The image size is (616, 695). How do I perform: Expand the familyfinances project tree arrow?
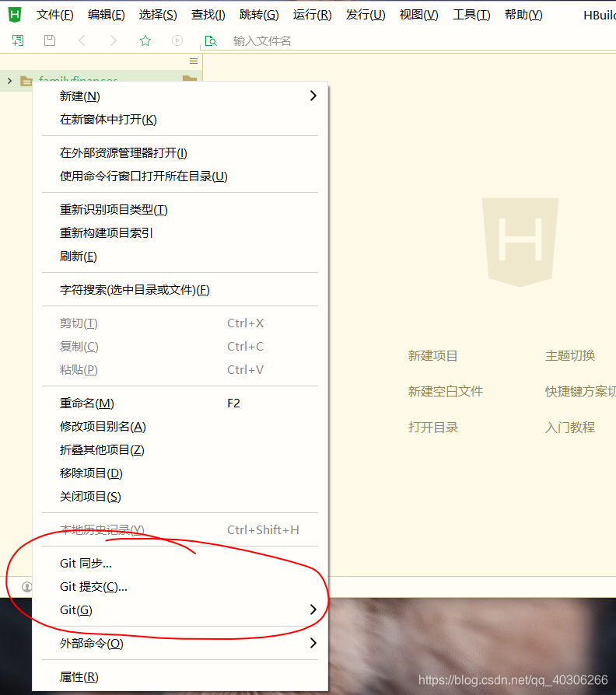(9, 81)
